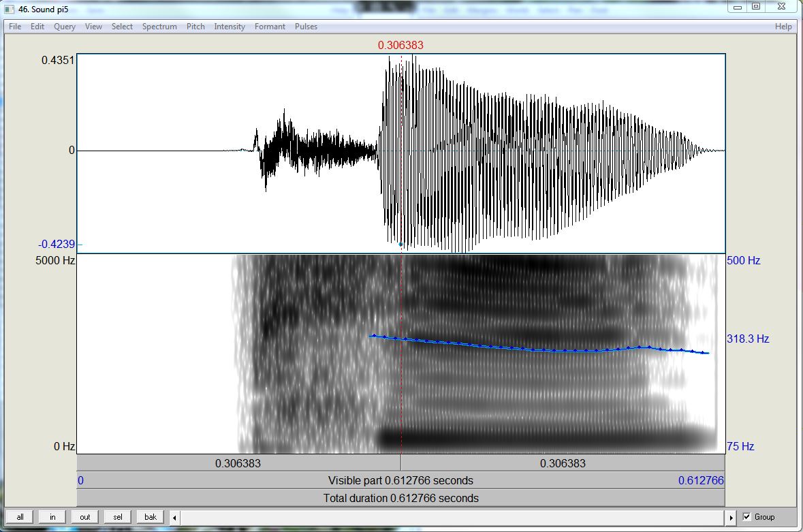The image size is (803, 532).
Task: Click the 0.4351 amplitude maximum label
Action: click(58, 61)
